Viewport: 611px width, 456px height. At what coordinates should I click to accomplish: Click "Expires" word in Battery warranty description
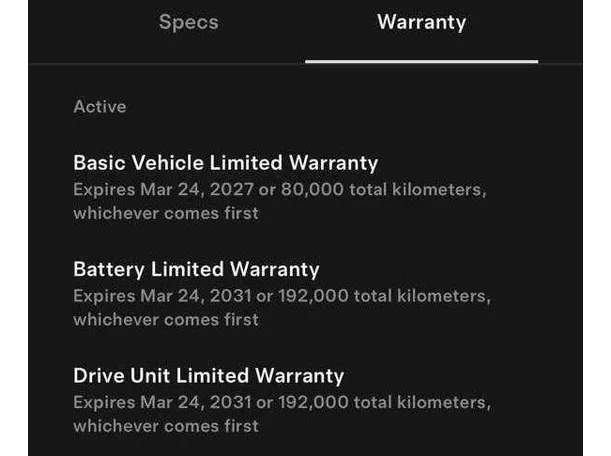(x=101, y=296)
